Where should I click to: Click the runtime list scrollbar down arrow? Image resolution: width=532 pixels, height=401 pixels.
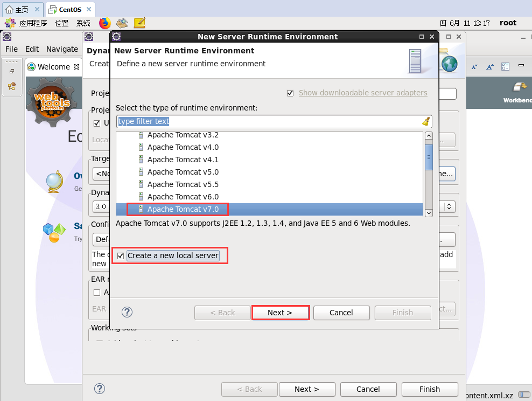429,213
